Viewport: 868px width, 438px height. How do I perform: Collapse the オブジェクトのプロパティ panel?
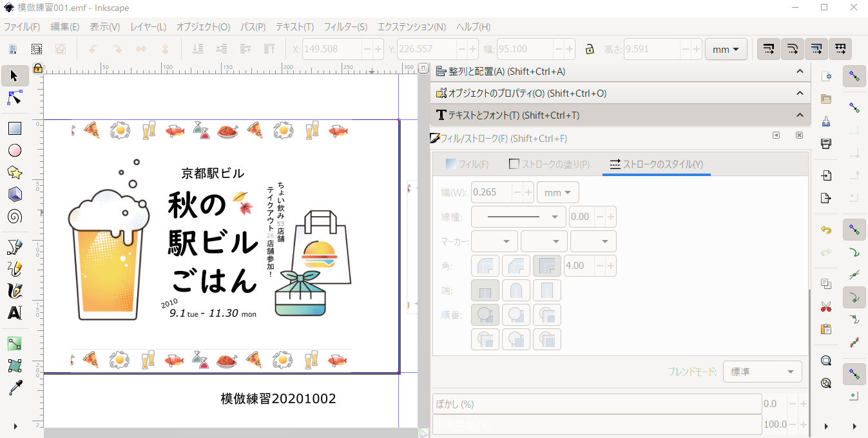(x=800, y=94)
